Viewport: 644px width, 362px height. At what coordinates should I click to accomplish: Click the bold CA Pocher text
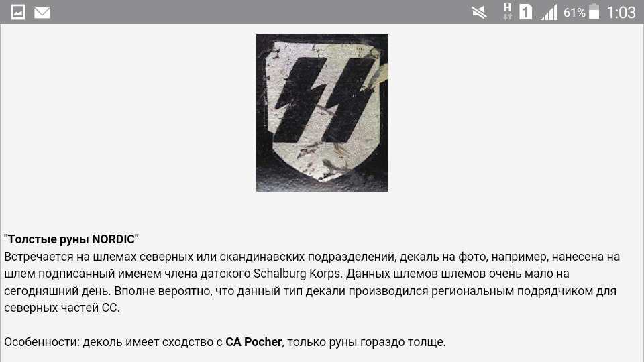tap(254, 341)
